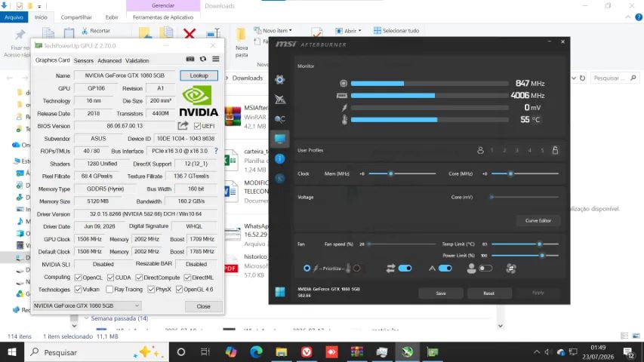Toggle OpenCL checkbox in GPU-Z

point(78,278)
